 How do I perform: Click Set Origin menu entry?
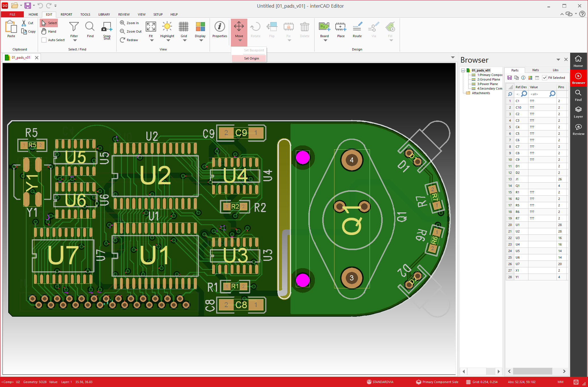[x=251, y=58]
